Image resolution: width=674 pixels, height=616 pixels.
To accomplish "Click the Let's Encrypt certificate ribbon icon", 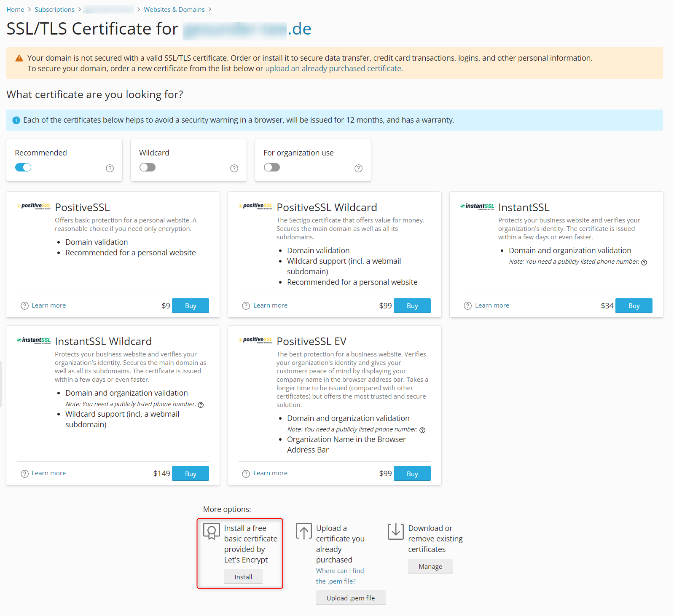I will point(212,531).
